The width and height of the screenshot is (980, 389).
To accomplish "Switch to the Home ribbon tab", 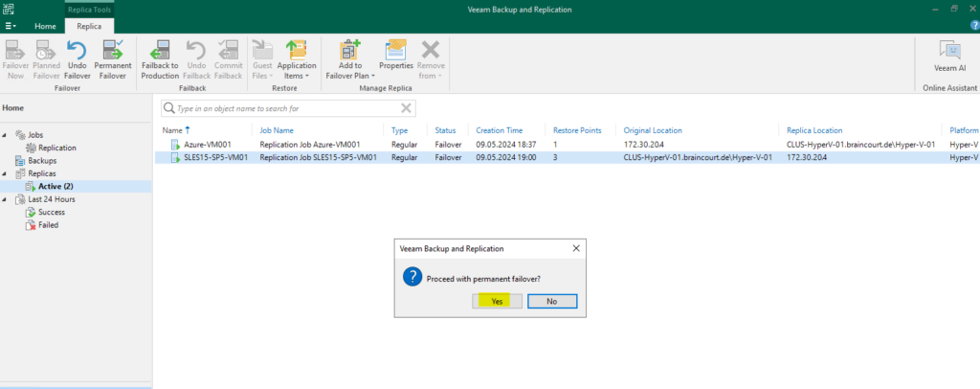I will 45,26.
